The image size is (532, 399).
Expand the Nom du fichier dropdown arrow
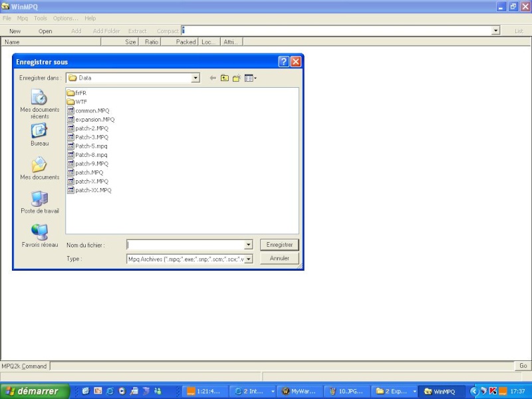click(249, 245)
